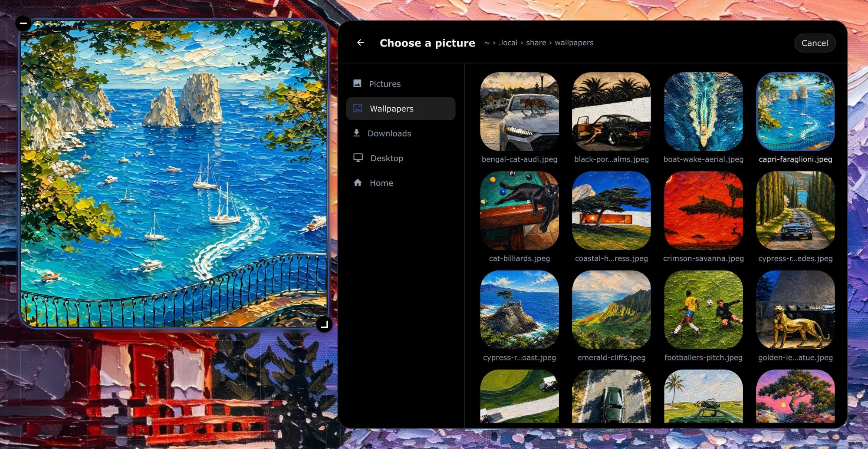The width and height of the screenshot is (868, 449).
Task: Select capri-faraglioni.jpeg thumbnail
Action: 796,112
